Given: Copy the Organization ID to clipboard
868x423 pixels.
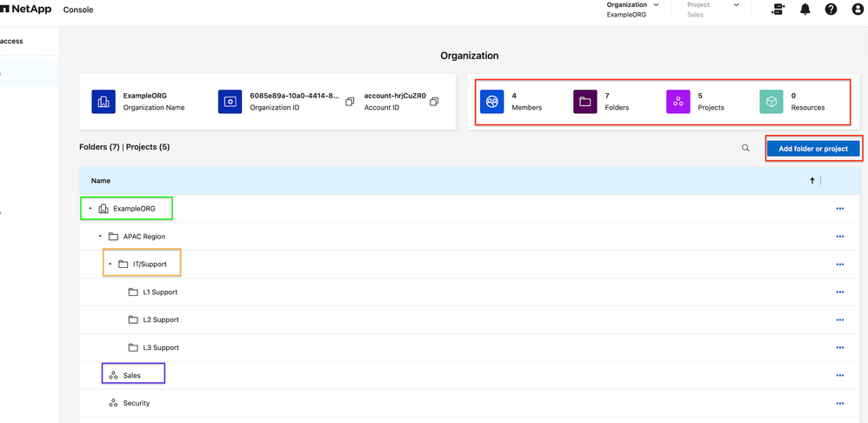Looking at the screenshot, I should (350, 102).
